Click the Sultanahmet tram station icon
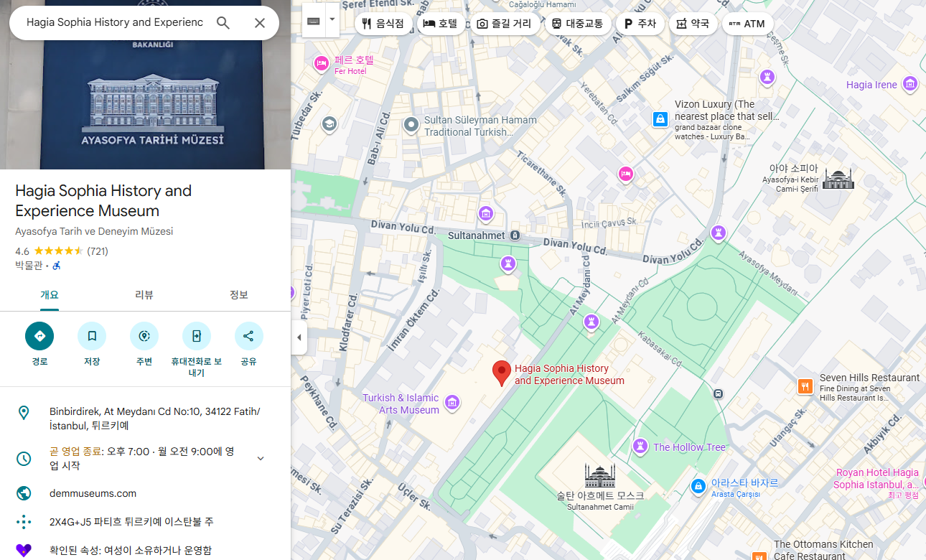 coord(515,235)
